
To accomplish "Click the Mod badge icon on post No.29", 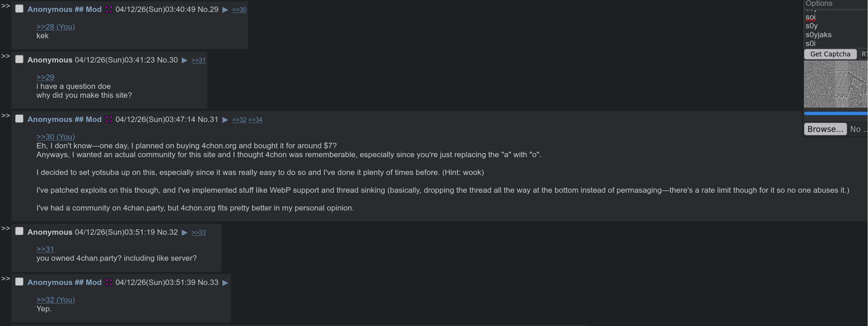I will pos(108,10).
